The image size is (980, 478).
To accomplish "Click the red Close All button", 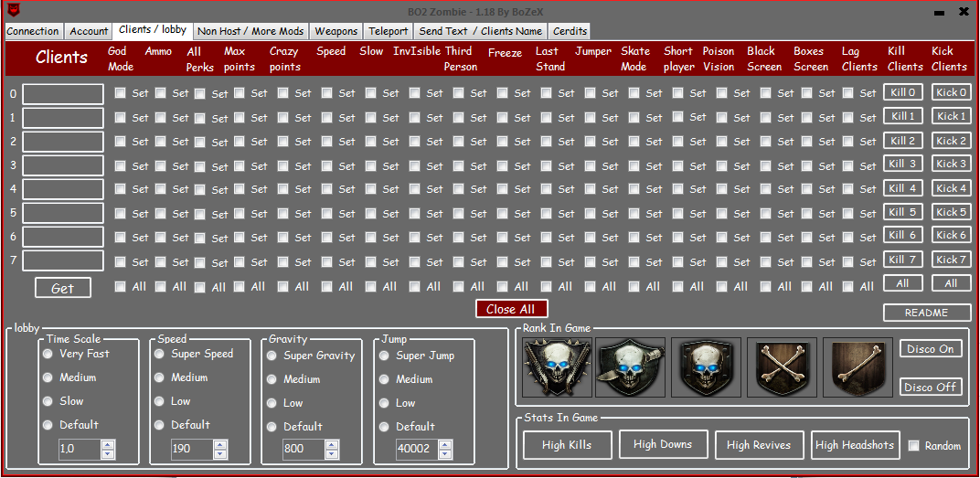I will pos(511,309).
